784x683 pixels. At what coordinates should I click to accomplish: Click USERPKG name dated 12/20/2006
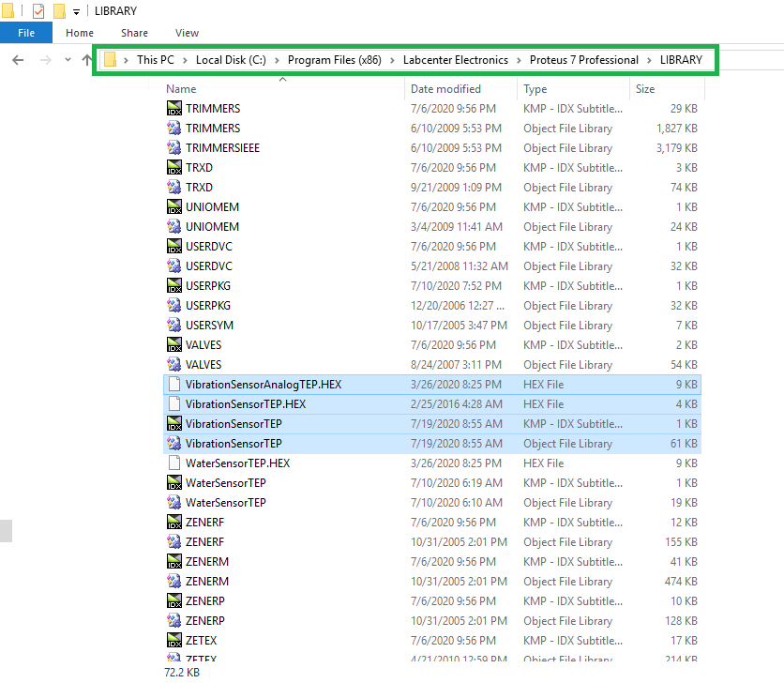208,306
